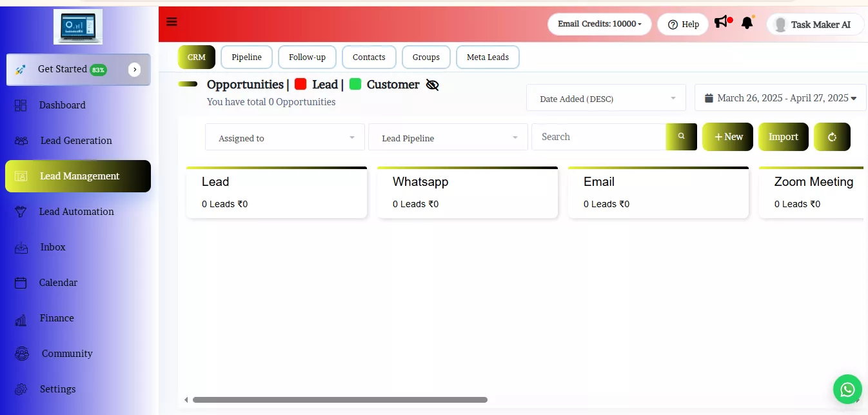Open Dashboard from the sidebar
Screen dimensions: 868x415
tap(62, 105)
